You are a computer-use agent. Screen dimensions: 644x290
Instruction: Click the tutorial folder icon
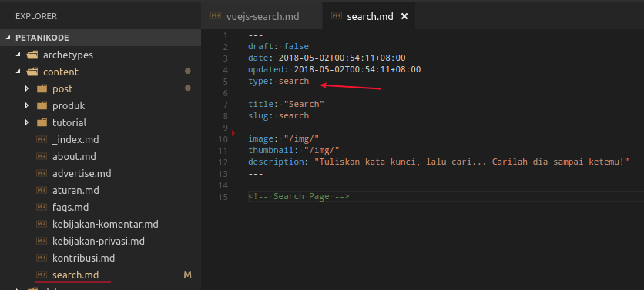[42, 122]
